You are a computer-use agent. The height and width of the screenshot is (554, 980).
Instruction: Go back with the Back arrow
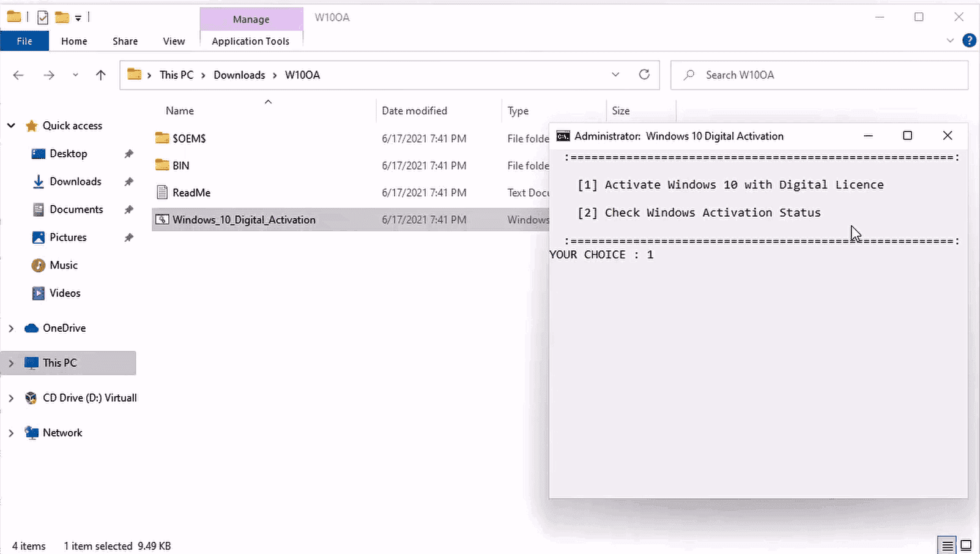tap(18, 75)
